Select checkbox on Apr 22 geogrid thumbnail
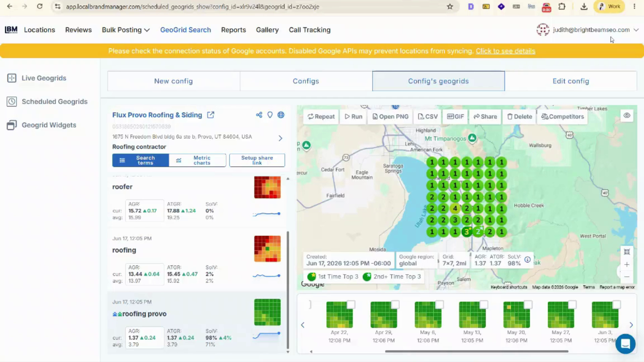Viewport: 644px width, 362px height. point(351,304)
